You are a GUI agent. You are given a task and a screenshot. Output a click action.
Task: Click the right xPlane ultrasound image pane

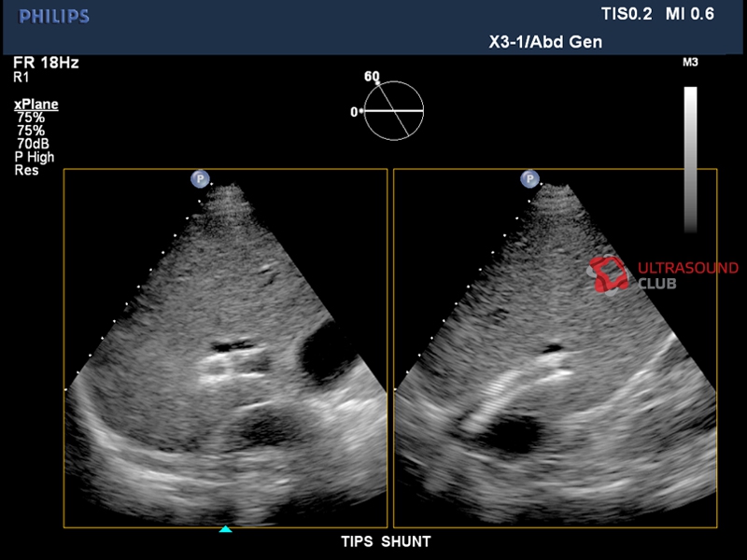[x=556, y=348]
